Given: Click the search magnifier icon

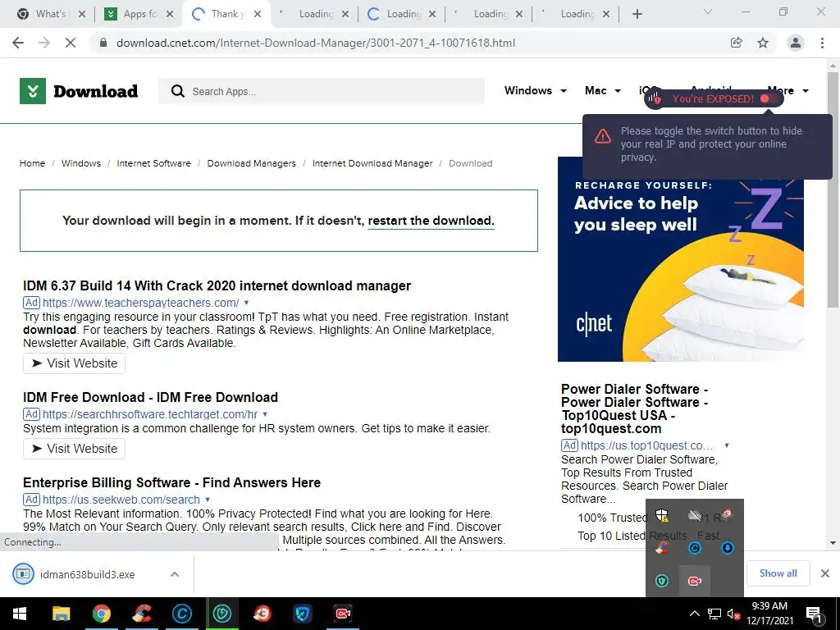Looking at the screenshot, I should (178, 91).
